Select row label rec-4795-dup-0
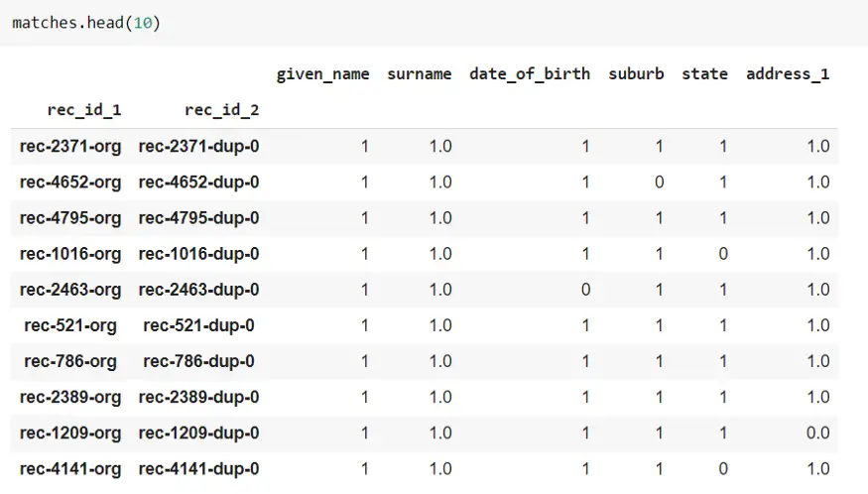This screenshot has height=494, width=868. point(198,218)
